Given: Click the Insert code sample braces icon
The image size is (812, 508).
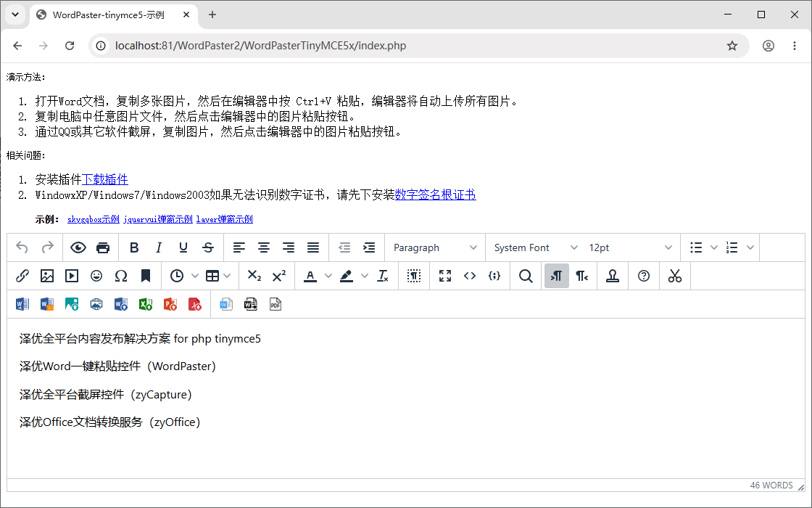Looking at the screenshot, I should pyautogui.click(x=494, y=276).
